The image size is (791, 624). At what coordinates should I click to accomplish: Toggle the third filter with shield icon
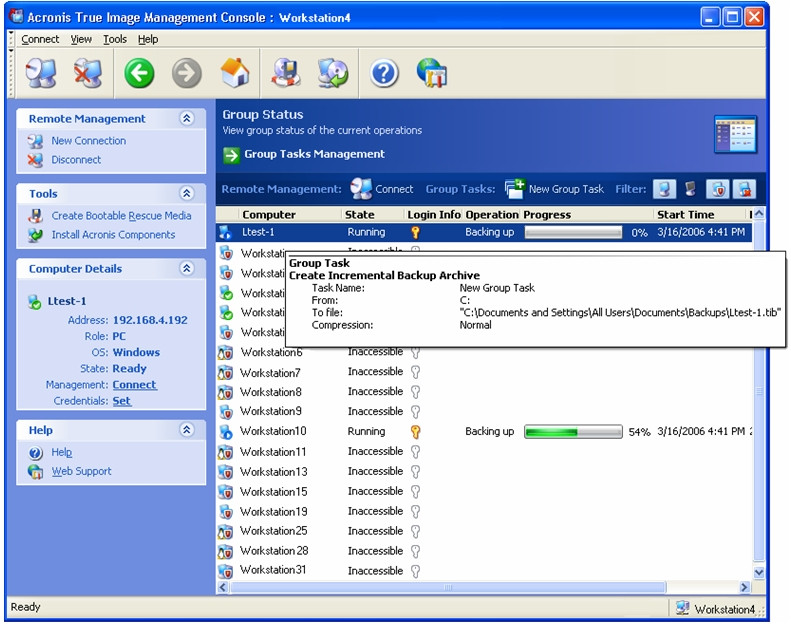718,189
